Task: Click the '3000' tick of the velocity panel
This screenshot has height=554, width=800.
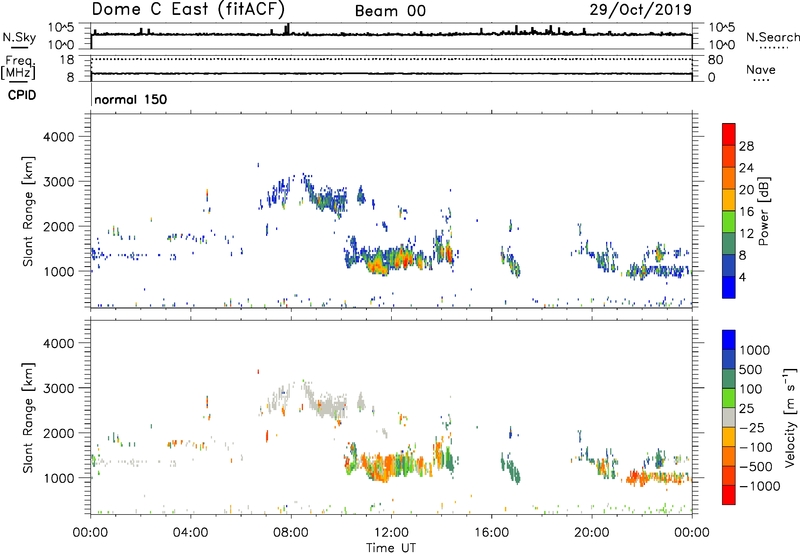Action: point(58,388)
